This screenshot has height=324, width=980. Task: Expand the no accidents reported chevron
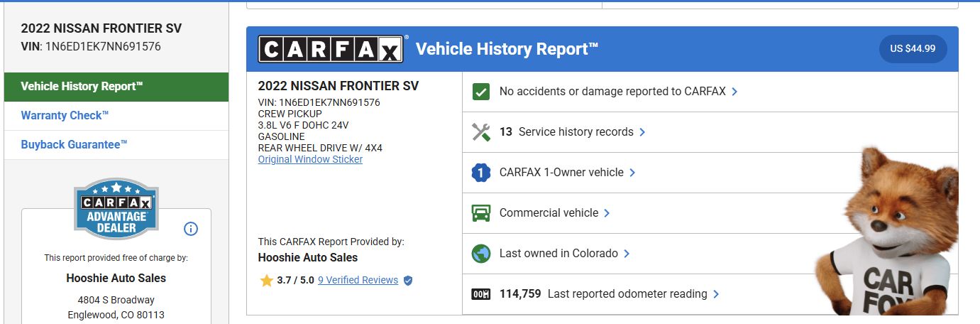pyautogui.click(x=734, y=92)
